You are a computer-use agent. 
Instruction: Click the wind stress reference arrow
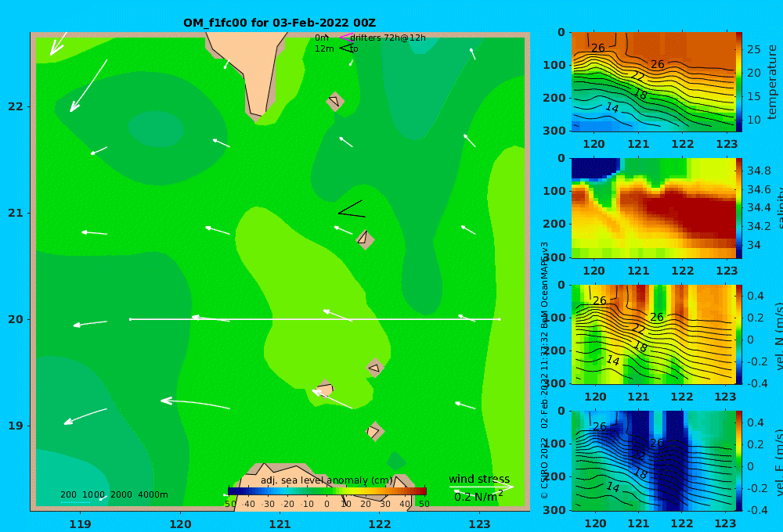click(482, 487)
